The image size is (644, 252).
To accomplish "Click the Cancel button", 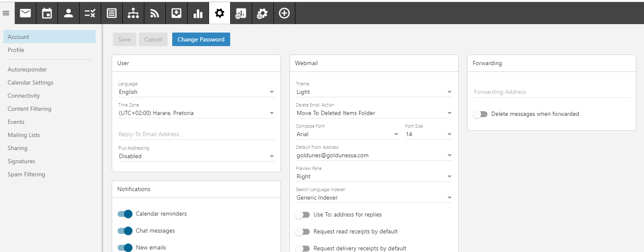I will 153,39.
